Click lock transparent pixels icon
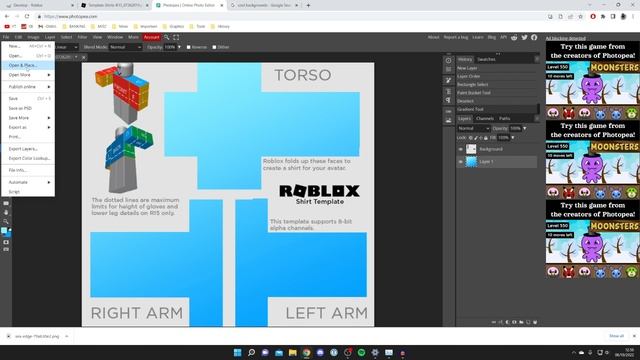Viewport: 640px width, 360px height. tap(471, 138)
